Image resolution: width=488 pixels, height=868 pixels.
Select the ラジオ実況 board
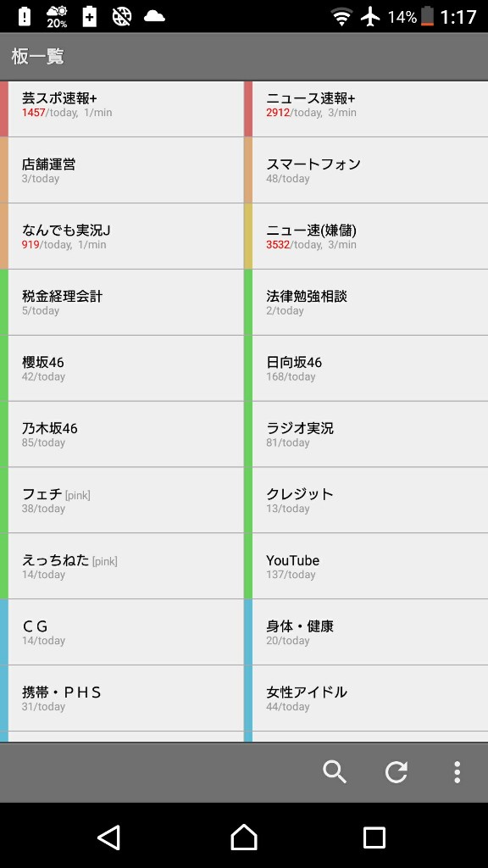[x=370, y=434]
